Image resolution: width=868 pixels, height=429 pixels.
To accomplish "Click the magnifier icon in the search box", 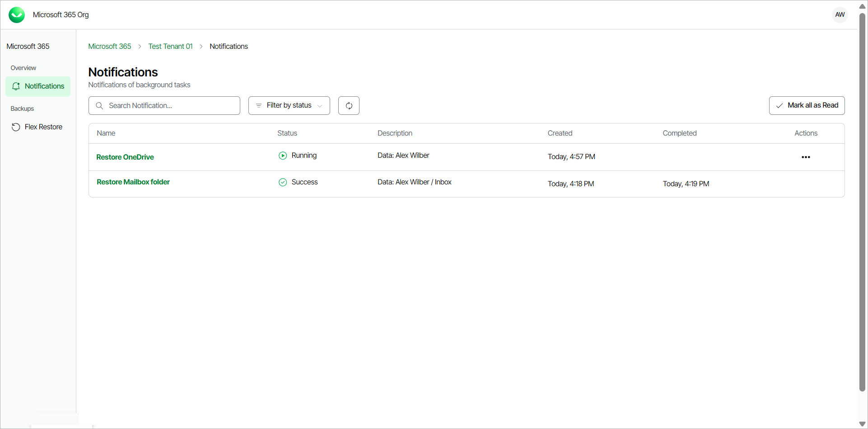I will point(99,105).
